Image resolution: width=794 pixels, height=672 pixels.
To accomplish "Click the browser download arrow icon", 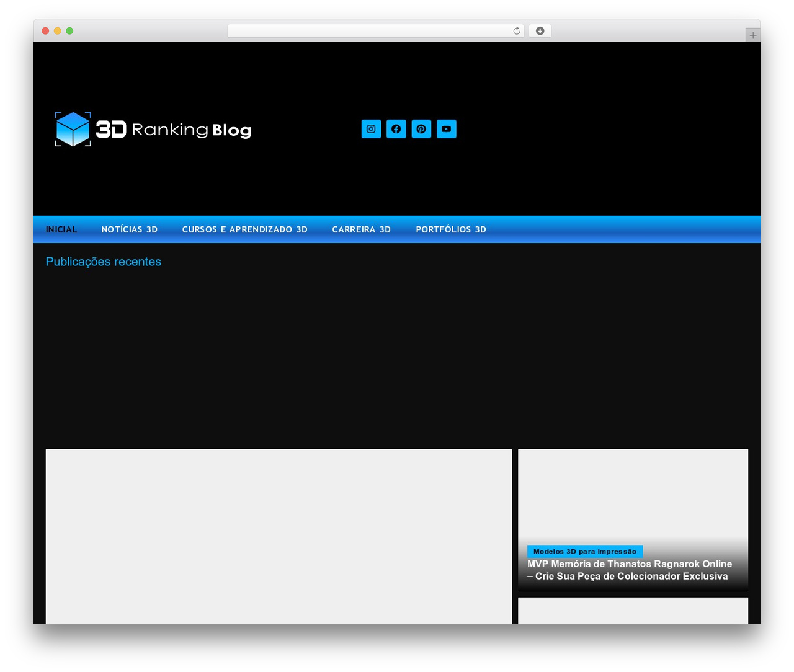I will point(540,31).
